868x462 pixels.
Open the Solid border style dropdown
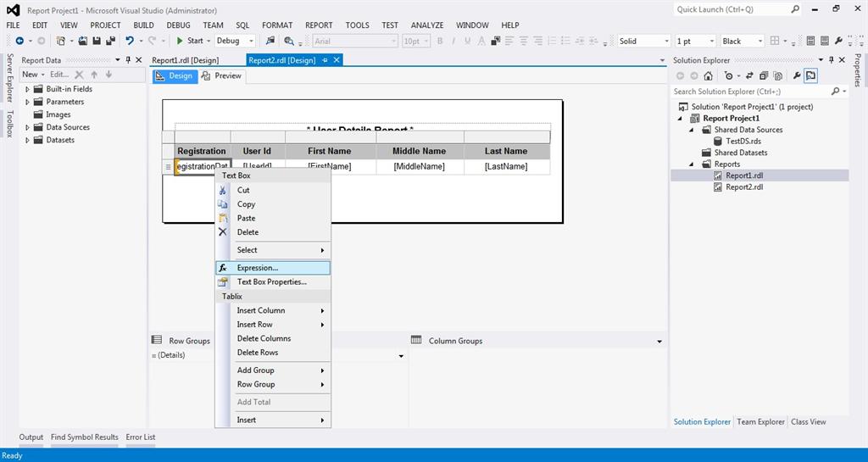(x=666, y=41)
